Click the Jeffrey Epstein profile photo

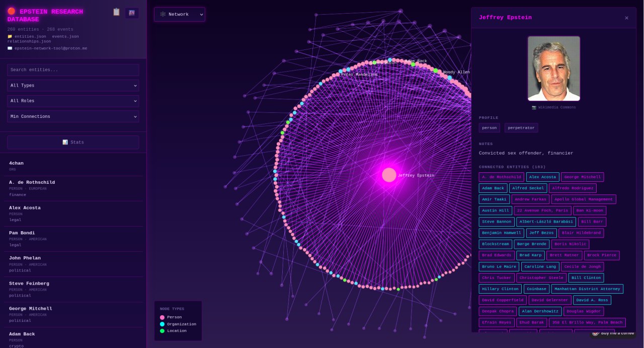[x=553, y=68]
